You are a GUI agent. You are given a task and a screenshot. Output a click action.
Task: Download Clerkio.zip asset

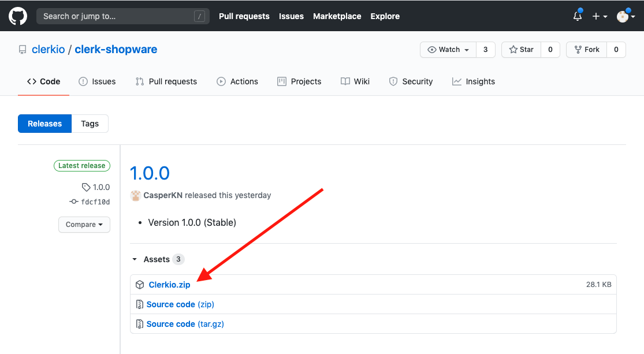pos(169,285)
